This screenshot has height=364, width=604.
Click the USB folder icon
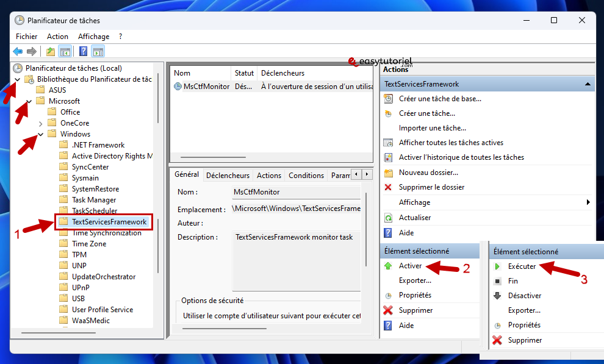(x=63, y=298)
